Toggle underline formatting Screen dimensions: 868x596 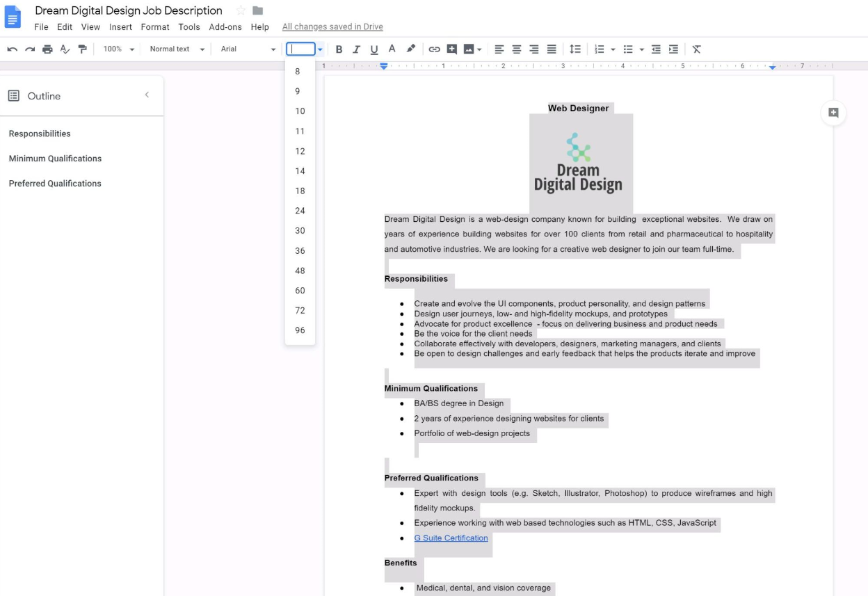click(x=374, y=49)
